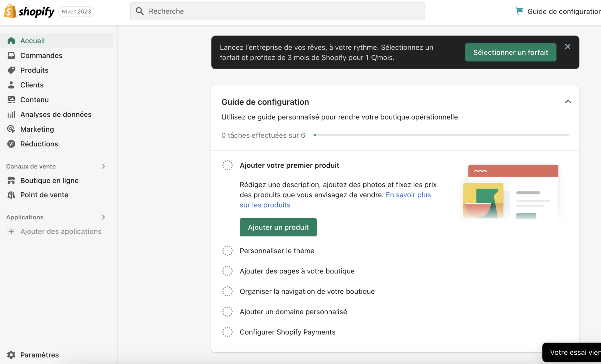Collapse the Guide de configuration card
The image size is (601, 364).
[x=568, y=102]
